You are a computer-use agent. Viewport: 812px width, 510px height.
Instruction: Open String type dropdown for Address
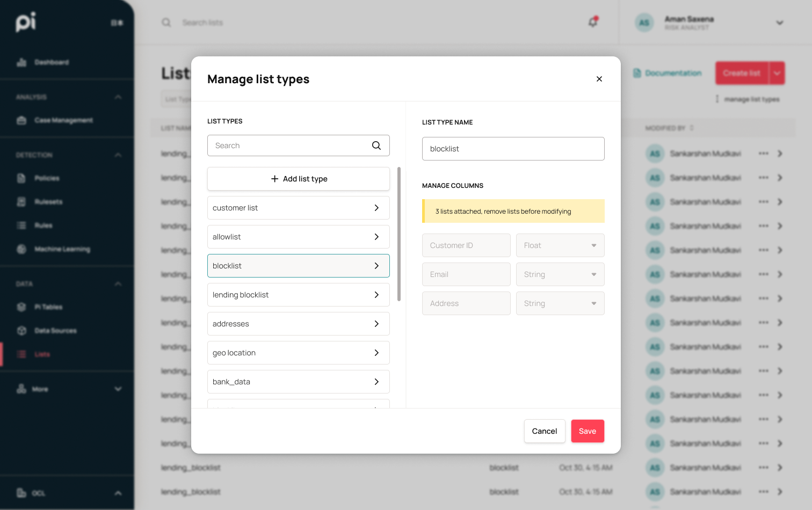click(x=560, y=303)
